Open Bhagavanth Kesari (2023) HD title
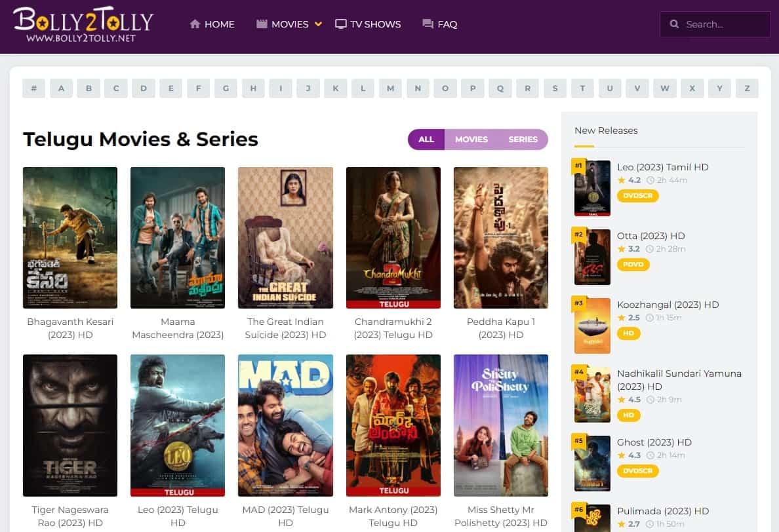This screenshot has width=779, height=532. click(x=70, y=328)
